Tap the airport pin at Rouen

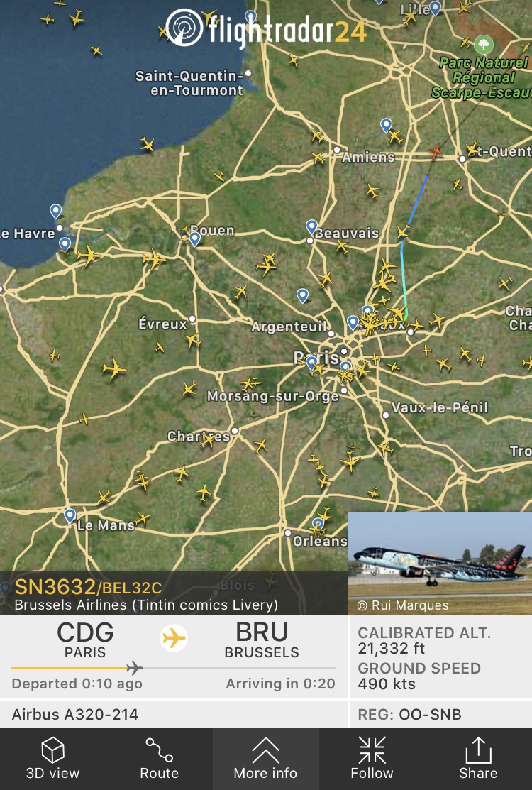coord(195,238)
